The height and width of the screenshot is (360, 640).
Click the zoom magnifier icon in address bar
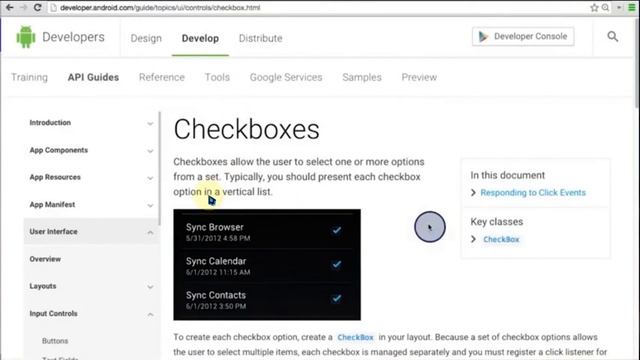pos(606,7)
